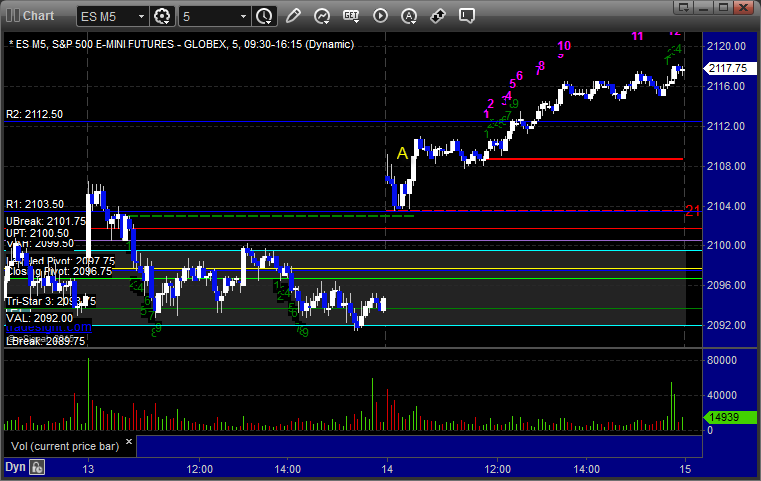This screenshot has width=761, height=481.
Task: Click the date 14 on time axis
Action: point(387,469)
